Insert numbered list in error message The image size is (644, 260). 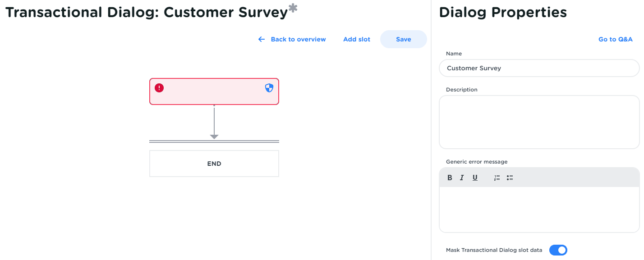(497, 178)
